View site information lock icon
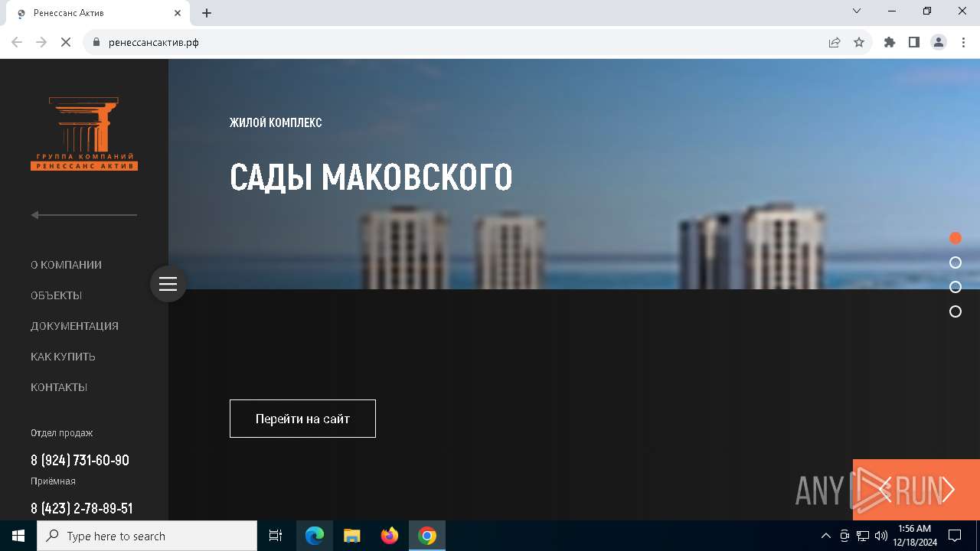This screenshot has height=551, width=980. [x=96, y=42]
